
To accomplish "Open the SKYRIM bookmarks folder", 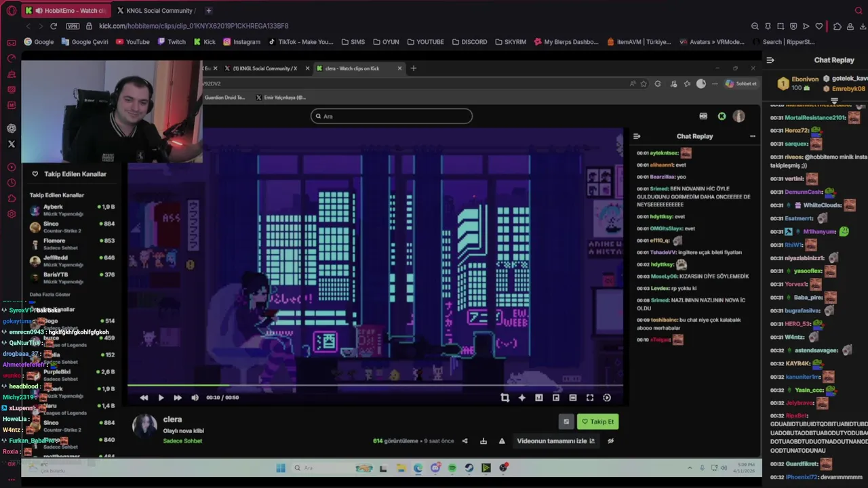I will (510, 42).
